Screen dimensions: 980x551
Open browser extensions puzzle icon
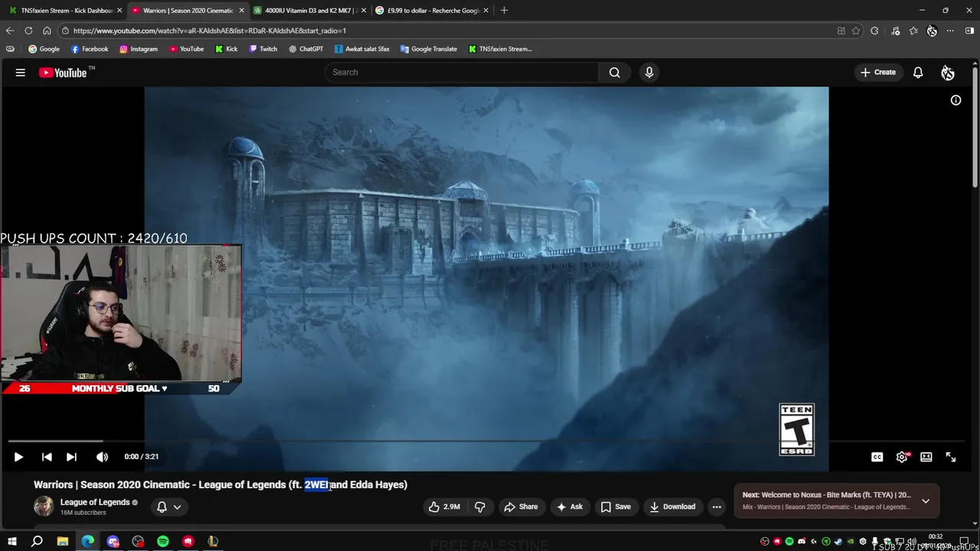[x=874, y=31]
